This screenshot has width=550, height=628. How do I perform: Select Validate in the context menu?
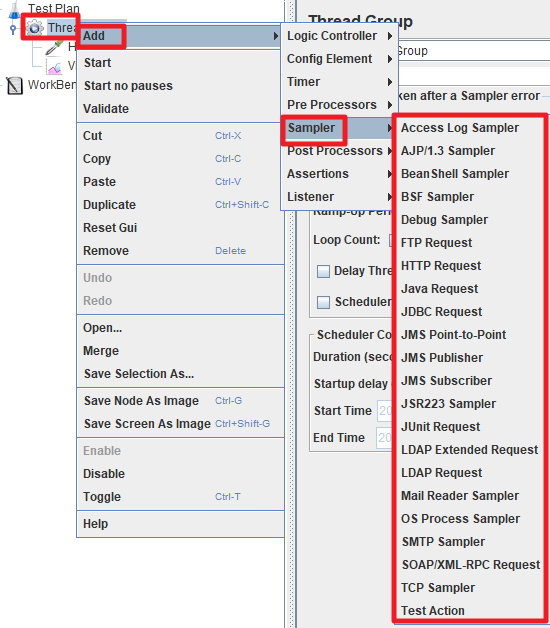[x=180, y=109]
